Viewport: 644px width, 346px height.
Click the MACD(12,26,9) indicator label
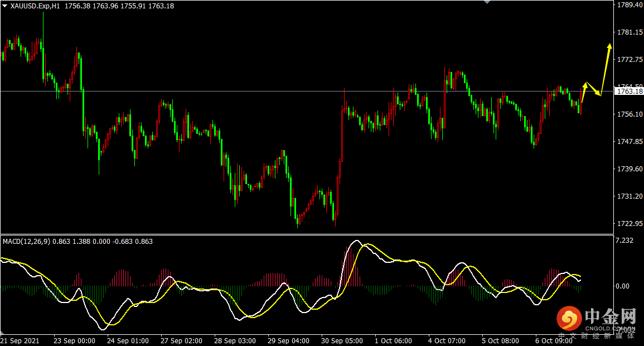click(x=26, y=242)
